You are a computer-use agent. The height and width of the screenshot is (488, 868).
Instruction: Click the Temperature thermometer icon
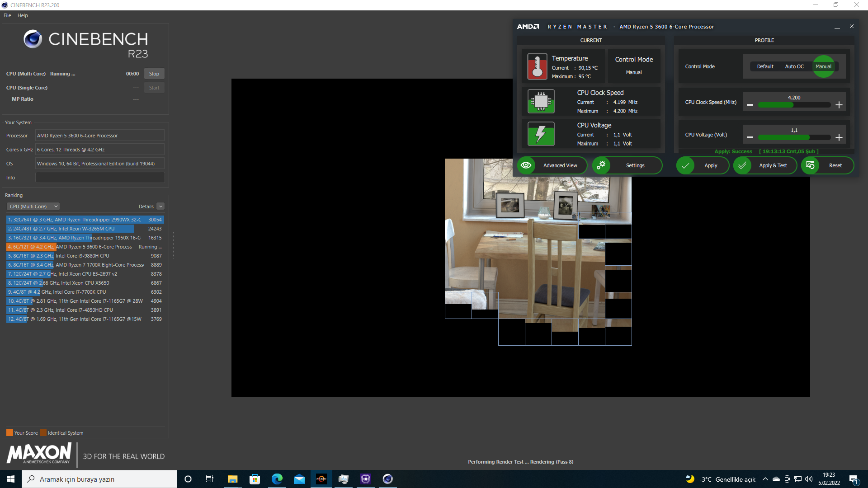(x=537, y=66)
